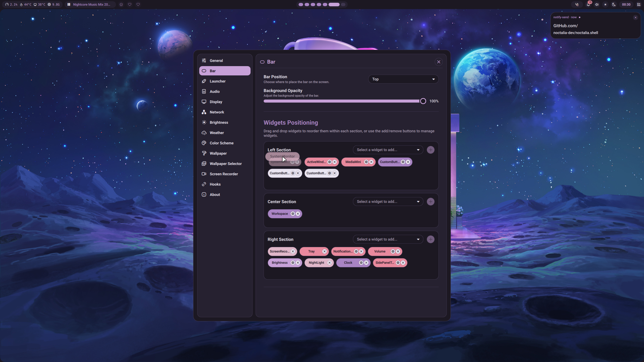This screenshot has height=362, width=644.
Task: Remove the Tray widget
Action: click(x=325, y=251)
